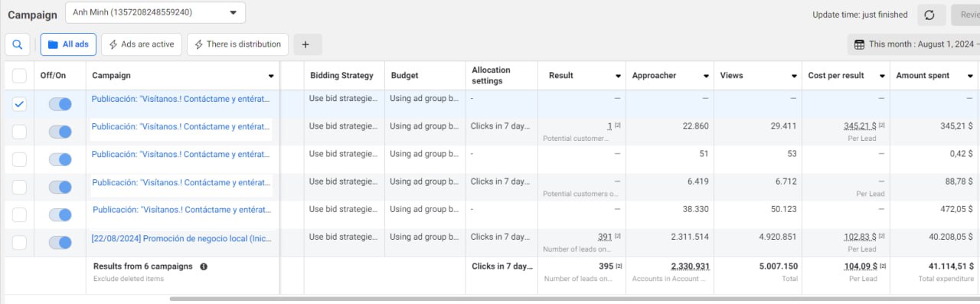Click the plus add-filter button

click(x=306, y=44)
